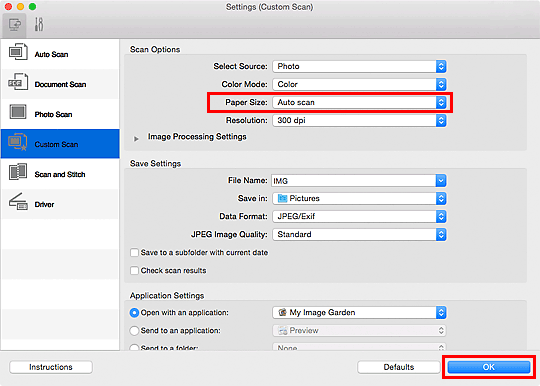This screenshot has width=540, height=386.
Task: Open the JPEG Image Quality dropdown
Action: pos(359,234)
